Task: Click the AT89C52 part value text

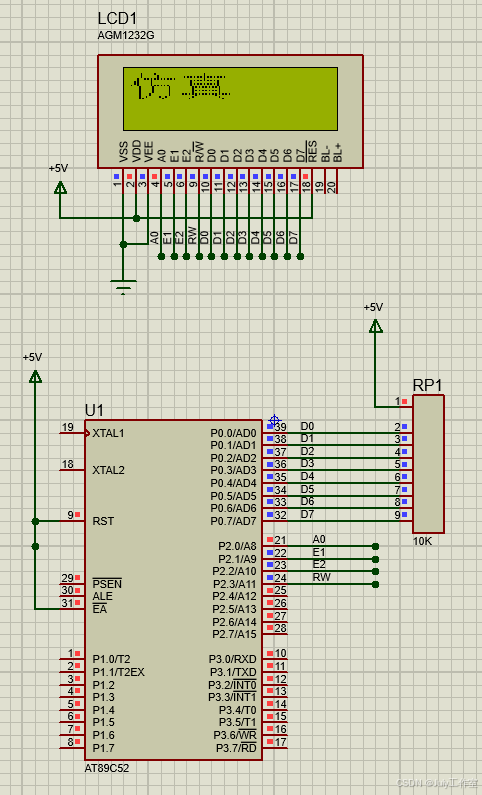Action: [x=106, y=768]
